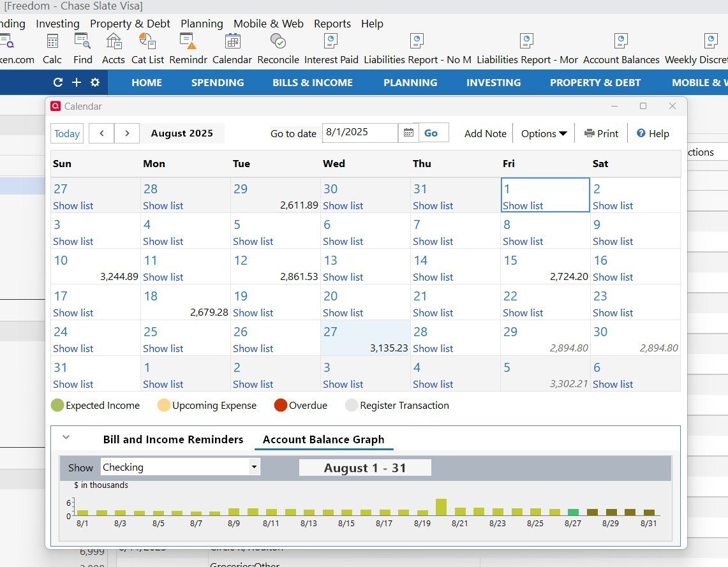Viewport: 728px width, 567px height.
Task: Click balance 2,861.53 on August 12
Action: tap(299, 277)
